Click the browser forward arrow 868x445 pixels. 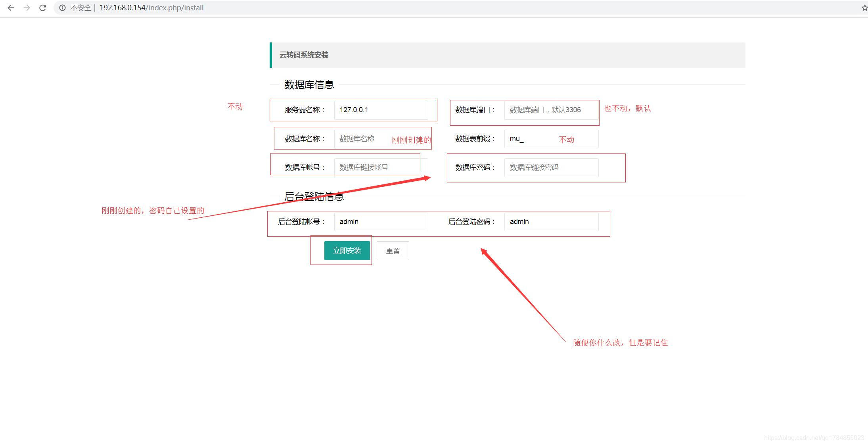(27, 8)
